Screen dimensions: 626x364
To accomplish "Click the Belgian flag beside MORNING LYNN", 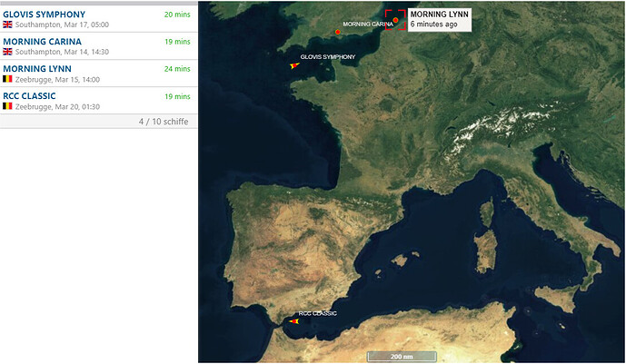I will [x=7, y=79].
